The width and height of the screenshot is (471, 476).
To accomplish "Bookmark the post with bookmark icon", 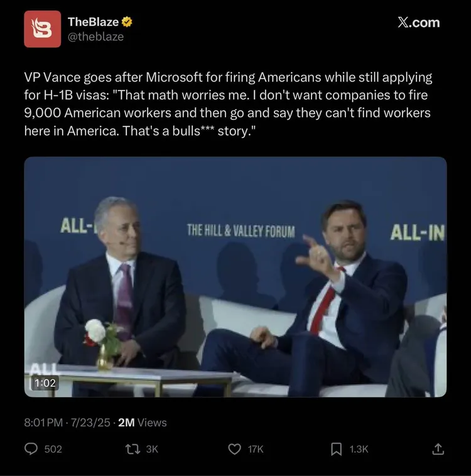I will point(337,449).
